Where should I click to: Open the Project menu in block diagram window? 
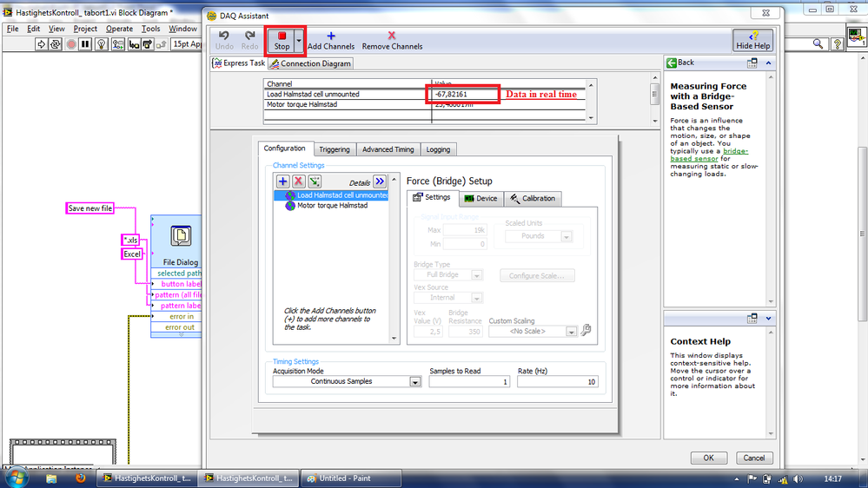[x=85, y=29]
